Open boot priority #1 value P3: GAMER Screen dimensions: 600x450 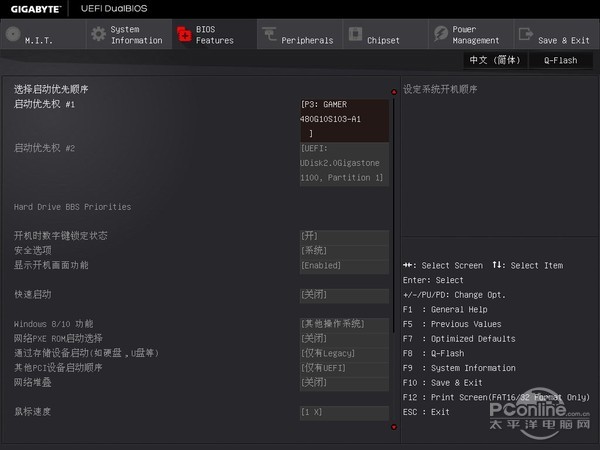(x=344, y=120)
